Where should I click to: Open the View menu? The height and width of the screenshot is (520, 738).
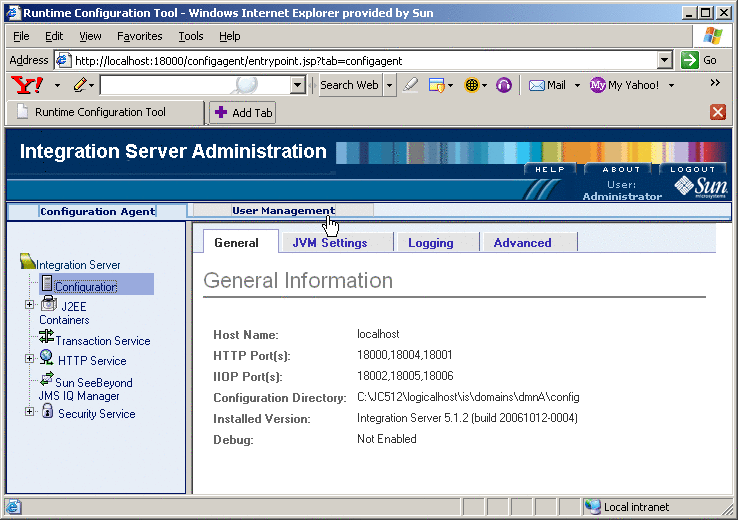coord(90,36)
